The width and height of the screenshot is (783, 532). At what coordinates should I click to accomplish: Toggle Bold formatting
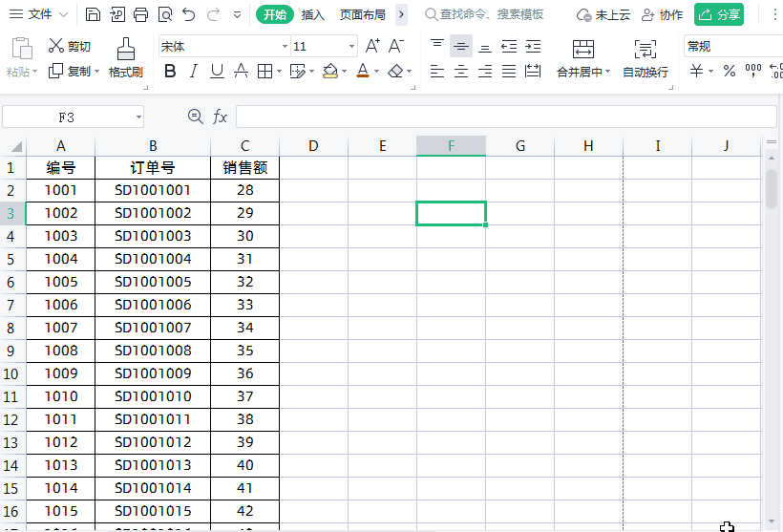coord(170,72)
